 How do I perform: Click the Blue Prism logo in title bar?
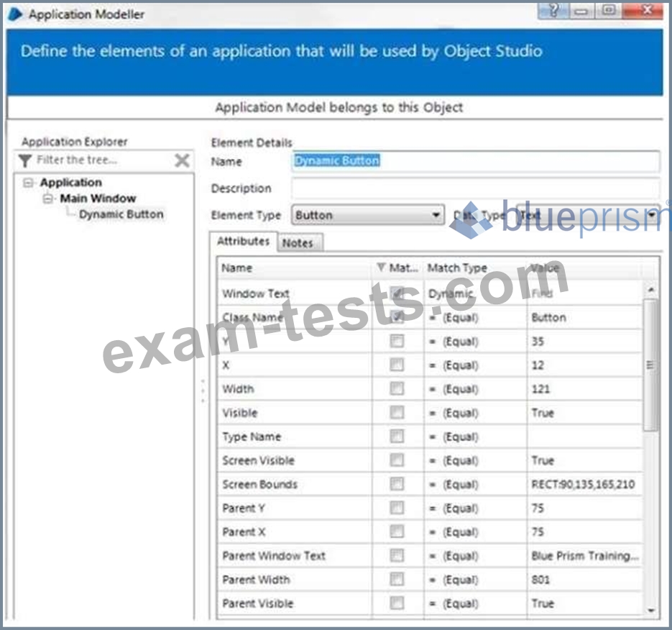pyautogui.click(x=15, y=14)
